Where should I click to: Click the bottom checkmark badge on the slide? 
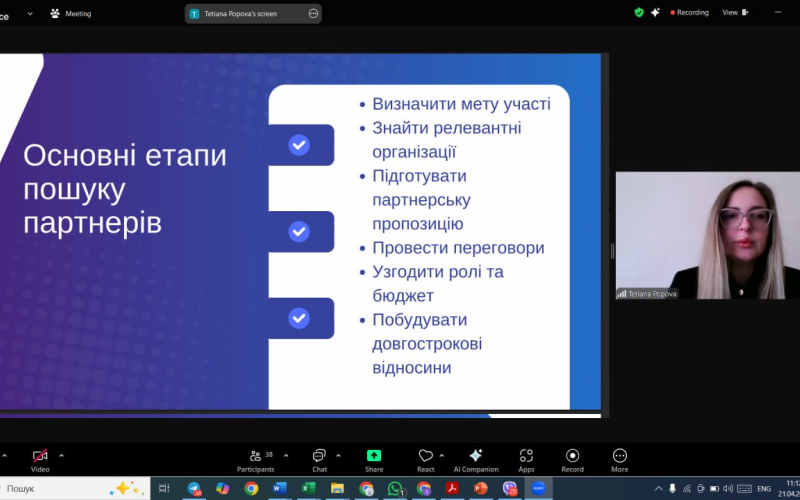299,318
